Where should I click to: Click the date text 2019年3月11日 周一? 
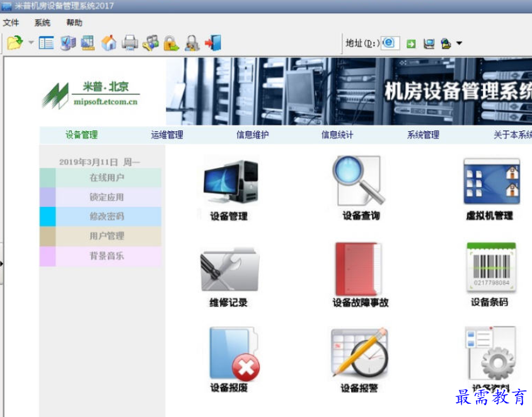(99, 162)
